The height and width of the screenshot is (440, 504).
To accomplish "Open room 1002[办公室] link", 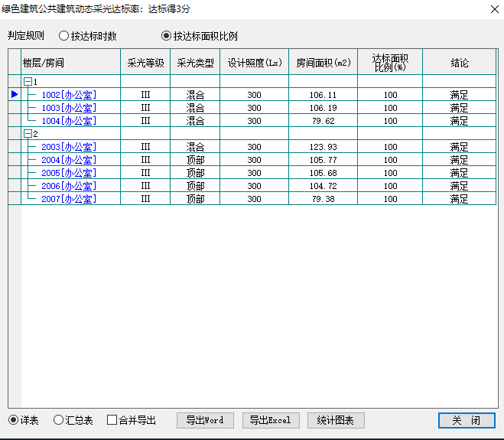I will (69, 95).
